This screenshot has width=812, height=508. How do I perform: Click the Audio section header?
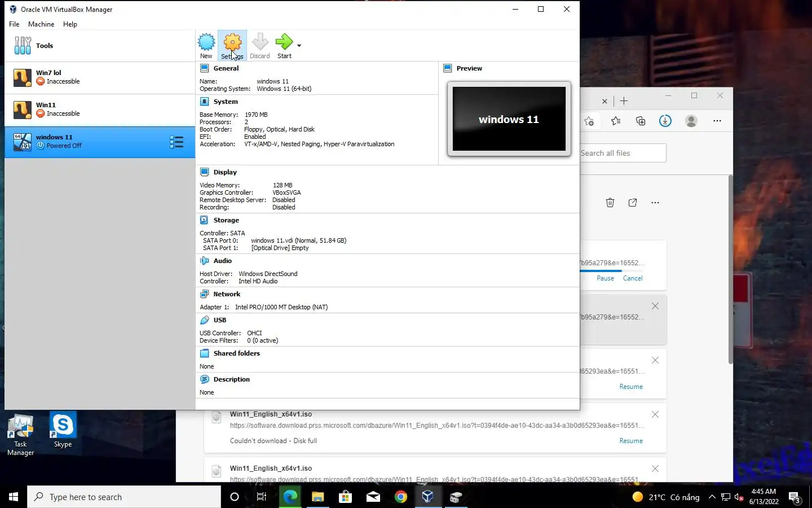(223, 261)
